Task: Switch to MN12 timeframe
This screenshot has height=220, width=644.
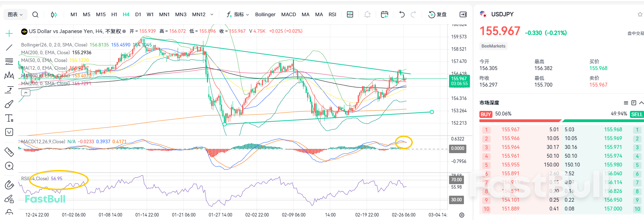Action: (x=199, y=14)
